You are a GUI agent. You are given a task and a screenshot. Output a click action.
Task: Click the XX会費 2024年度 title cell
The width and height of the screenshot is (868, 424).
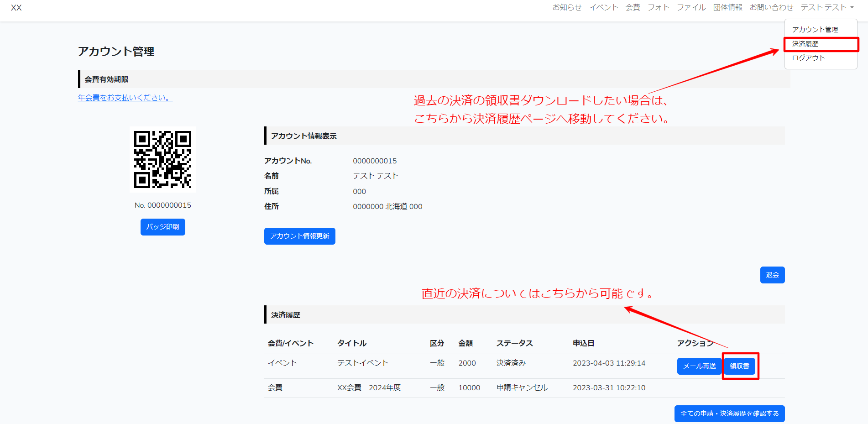click(369, 388)
